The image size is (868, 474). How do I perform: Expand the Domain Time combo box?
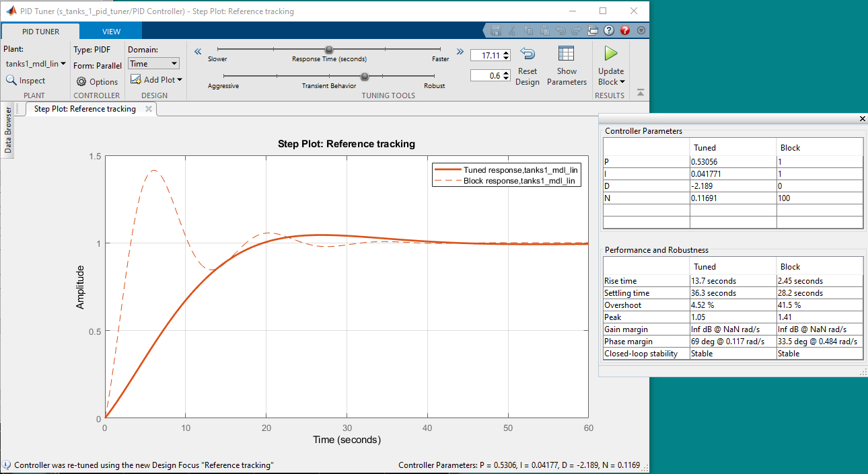click(x=153, y=64)
